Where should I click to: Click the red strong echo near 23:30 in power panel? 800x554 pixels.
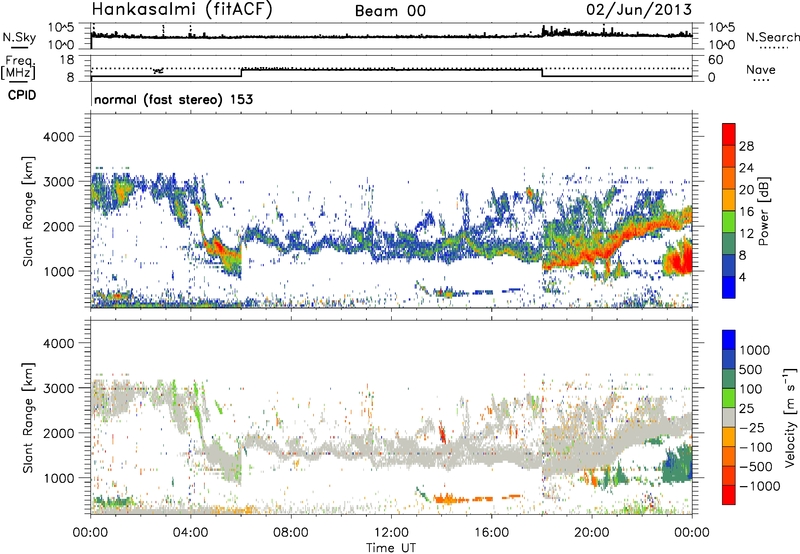click(679, 260)
